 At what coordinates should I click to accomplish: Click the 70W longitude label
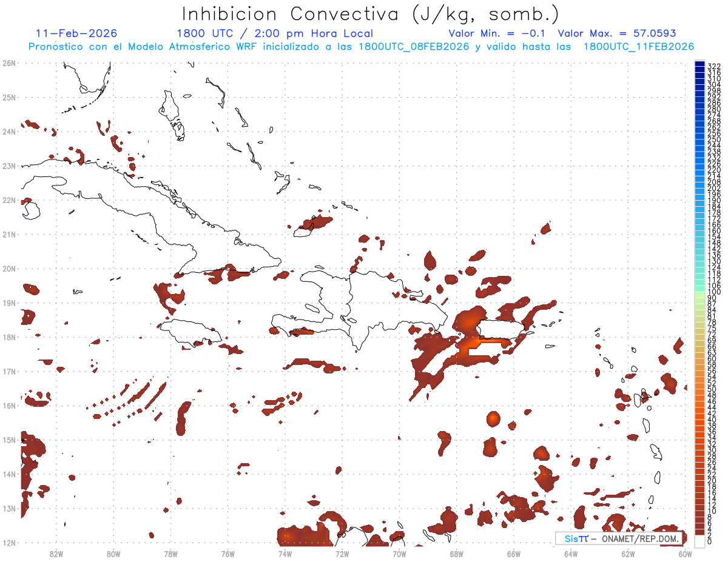point(399,554)
